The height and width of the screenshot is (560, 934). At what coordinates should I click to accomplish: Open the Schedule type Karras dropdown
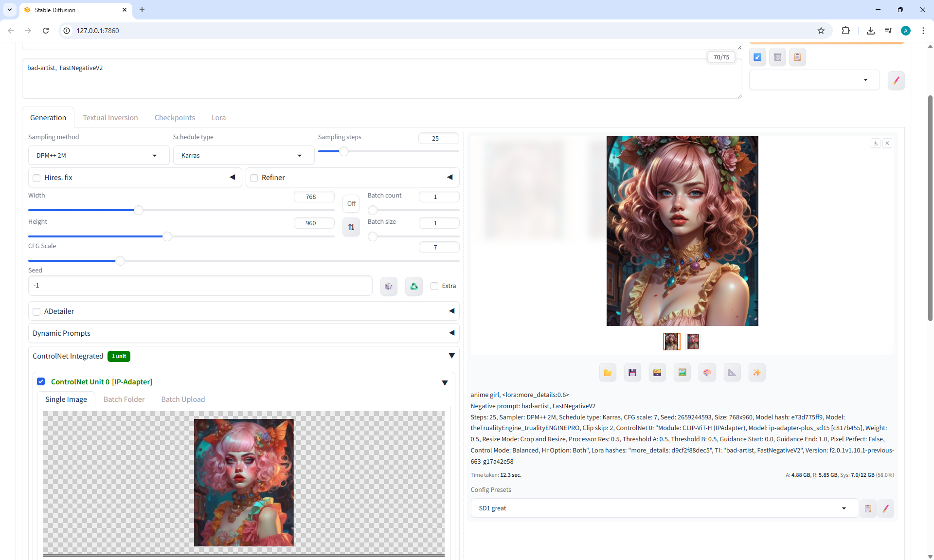(x=242, y=156)
